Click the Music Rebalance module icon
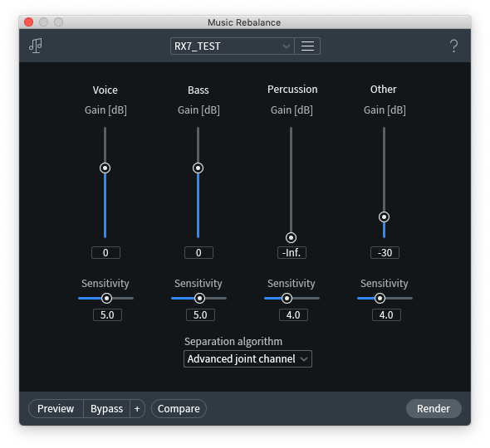This screenshot has width=490, height=448. 36,46
